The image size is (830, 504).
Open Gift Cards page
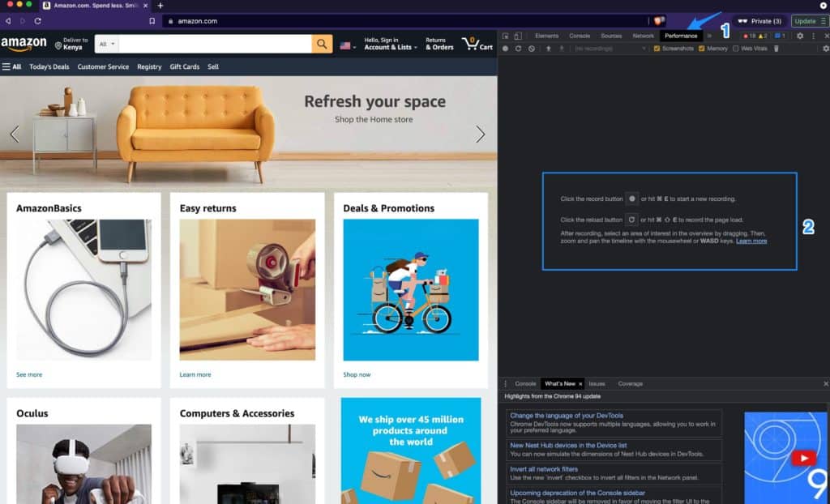[185, 66]
